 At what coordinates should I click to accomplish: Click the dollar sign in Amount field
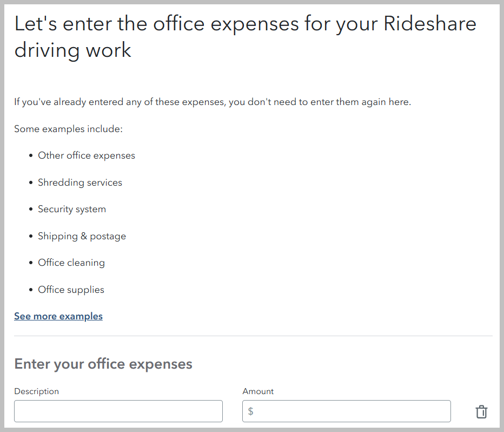pyautogui.click(x=250, y=411)
